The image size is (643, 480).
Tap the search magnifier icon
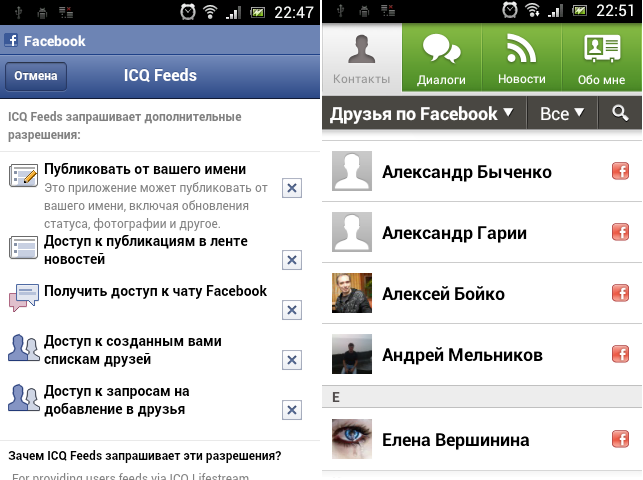coord(620,113)
